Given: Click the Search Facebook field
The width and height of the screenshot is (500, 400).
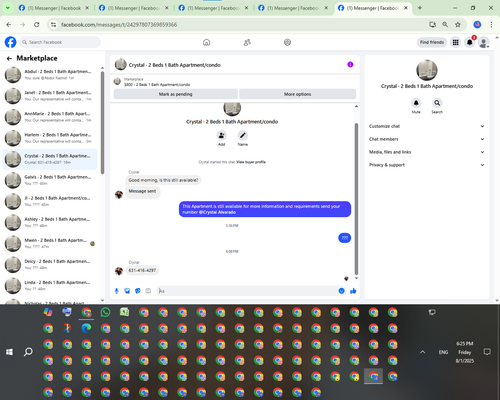Looking at the screenshot, I should (x=60, y=42).
